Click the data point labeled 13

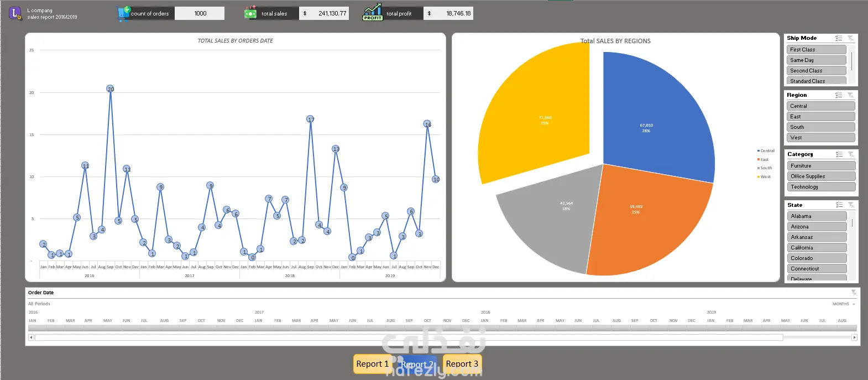point(336,149)
